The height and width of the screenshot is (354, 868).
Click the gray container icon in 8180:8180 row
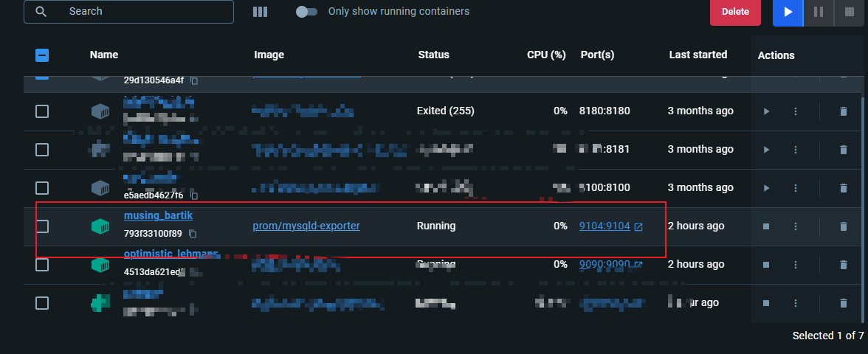point(100,111)
